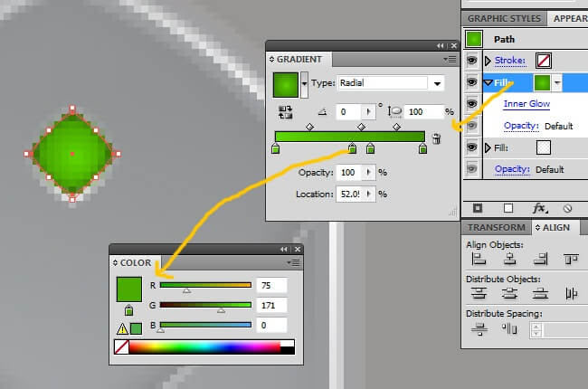The image size is (588, 389).
Task: Select the Align tab
Action: [555, 228]
